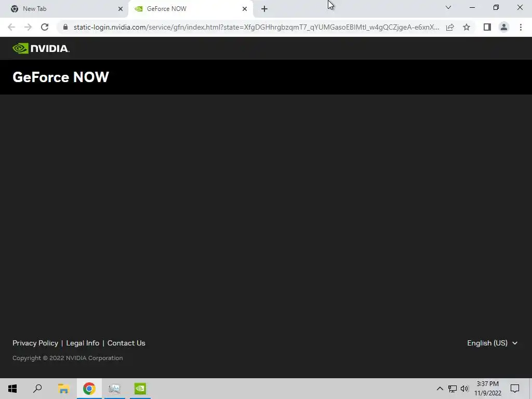This screenshot has height=399, width=532.
Task: Click the address bar URL
Action: 256,27
